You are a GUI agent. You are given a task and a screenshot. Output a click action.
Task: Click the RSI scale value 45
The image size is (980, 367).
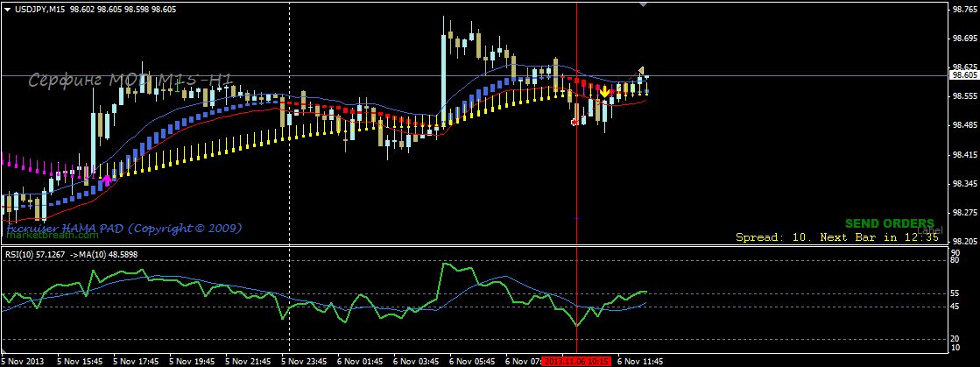tap(955, 307)
